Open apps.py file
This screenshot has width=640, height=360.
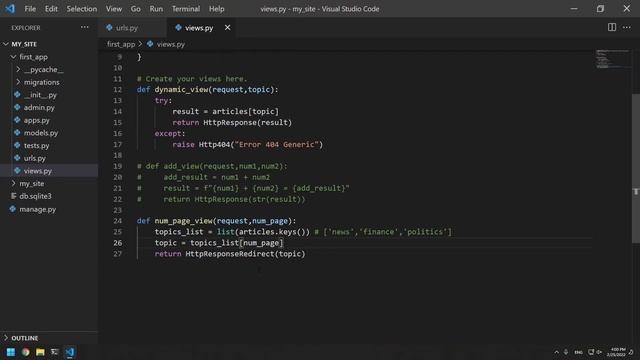pyautogui.click(x=36, y=120)
